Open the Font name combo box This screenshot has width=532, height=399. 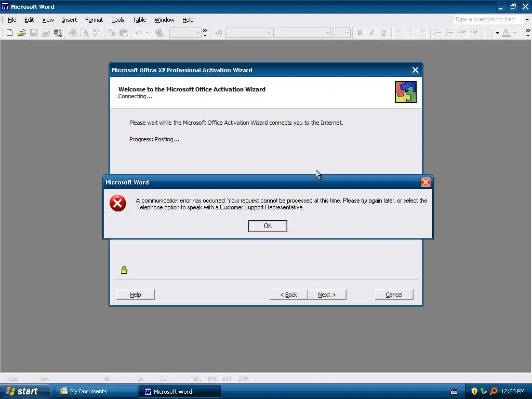(302, 33)
